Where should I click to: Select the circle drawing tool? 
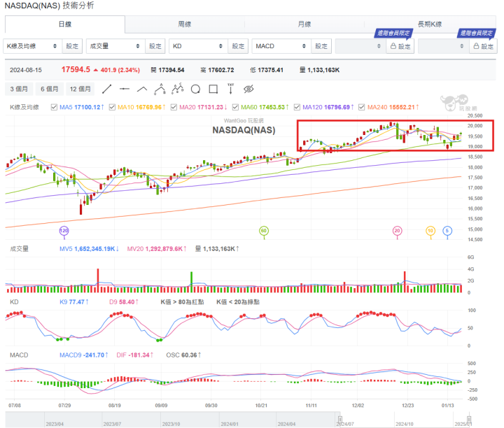(x=195, y=89)
